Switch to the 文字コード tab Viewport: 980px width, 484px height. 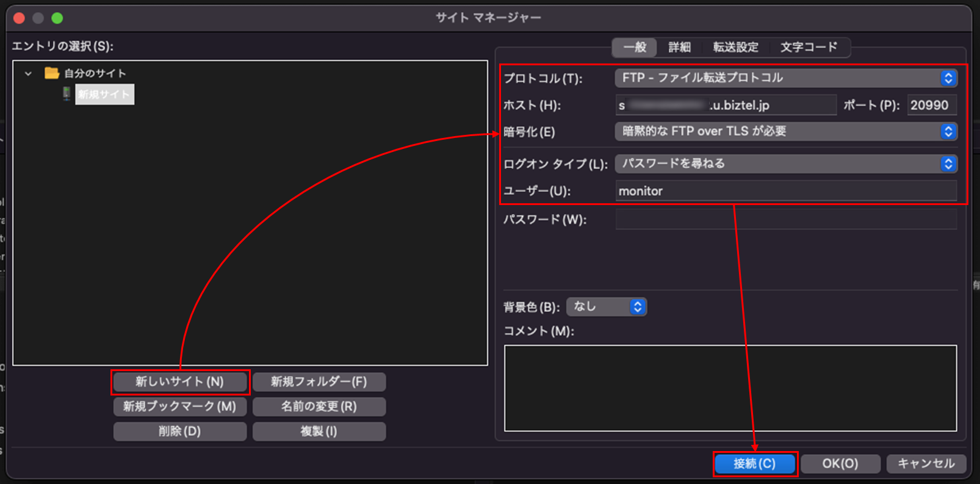(809, 47)
